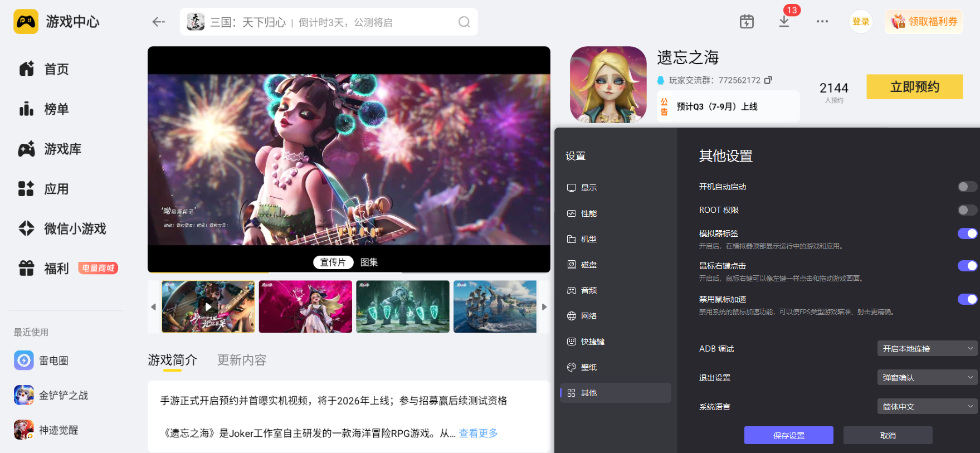Open the three-dot more menu
The height and width of the screenshot is (453, 980).
[x=822, y=22]
